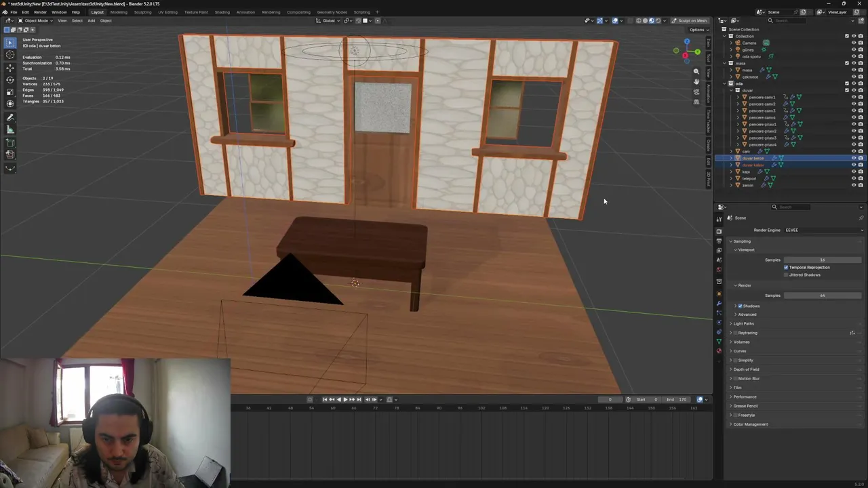This screenshot has width=868, height=488.
Task: Open the View Layer properties tab icon
Action: pos(719,250)
